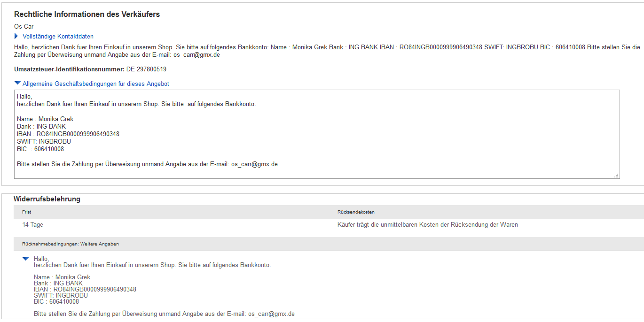The height and width of the screenshot is (322, 644).
Task: Click SWIFT: INGBROBU under Rücknahmebedingungen
Action: pos(61,295)
